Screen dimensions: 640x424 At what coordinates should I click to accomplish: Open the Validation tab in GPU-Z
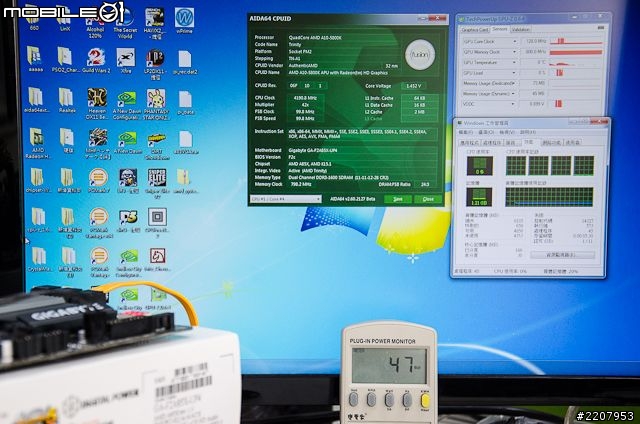coord(520,29)
